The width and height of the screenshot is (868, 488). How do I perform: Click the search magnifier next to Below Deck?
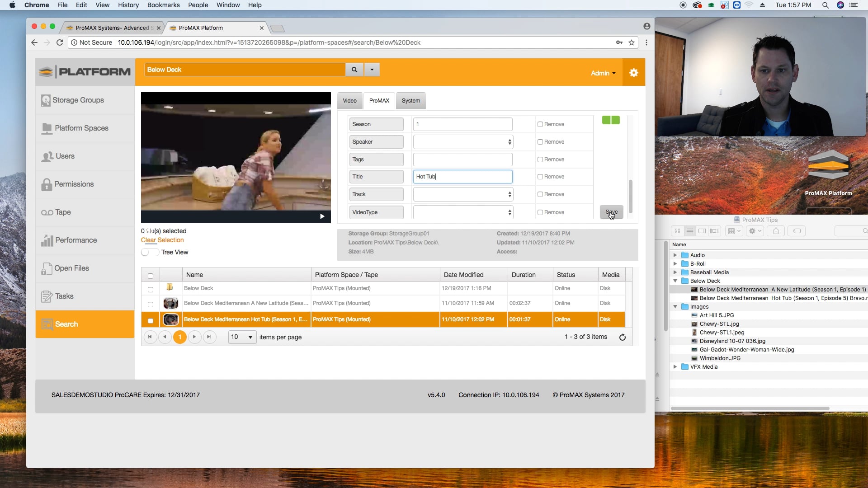tap(354, 70)
